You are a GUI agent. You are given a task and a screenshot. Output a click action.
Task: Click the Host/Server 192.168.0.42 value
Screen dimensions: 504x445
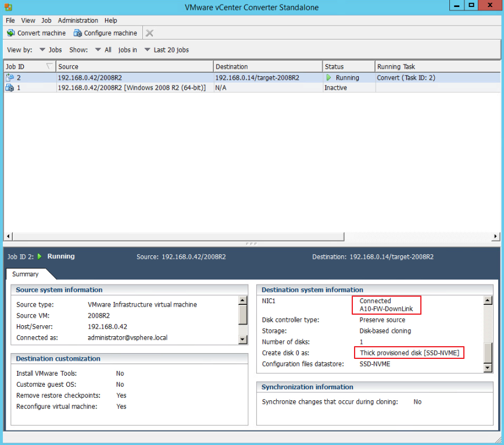click(x=108, y=326)
